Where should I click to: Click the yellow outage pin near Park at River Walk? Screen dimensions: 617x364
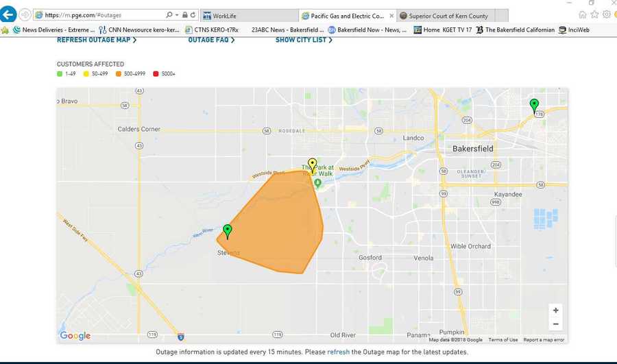tap(312, 165)
